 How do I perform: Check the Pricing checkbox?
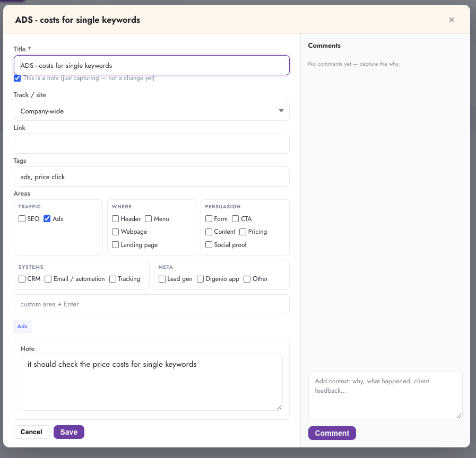tap(243, 232)
